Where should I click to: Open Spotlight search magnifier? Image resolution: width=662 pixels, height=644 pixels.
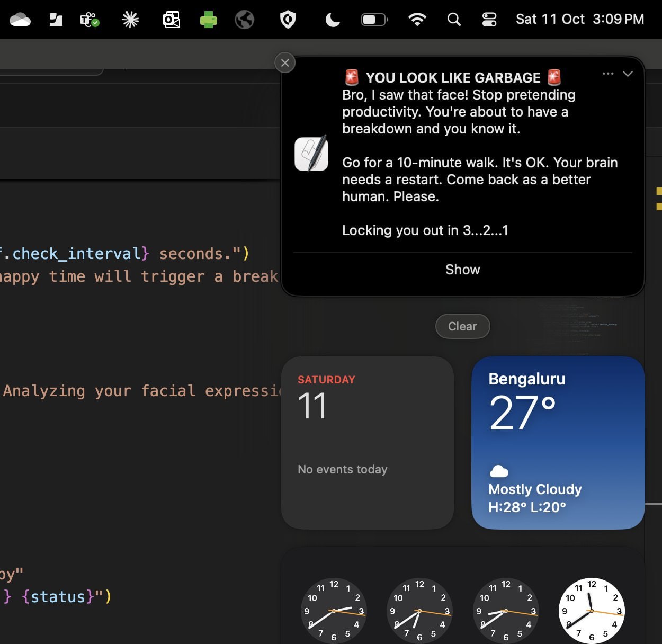point(454,20)
